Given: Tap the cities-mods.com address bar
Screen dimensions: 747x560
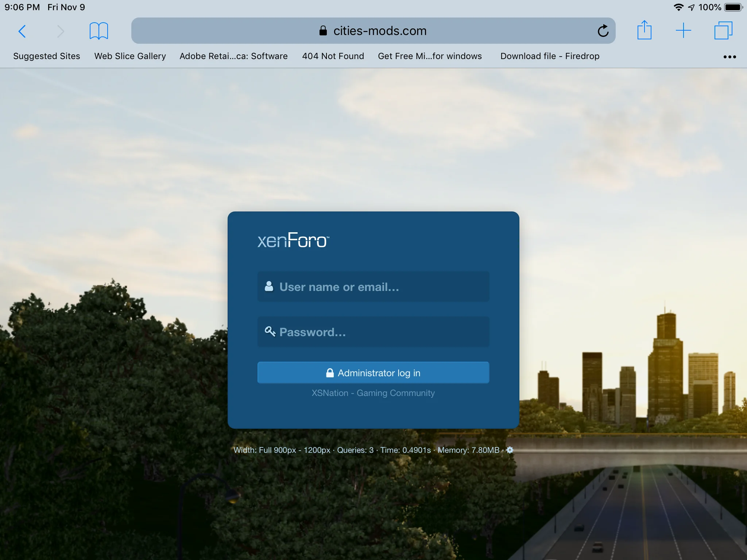Looking at the screenshot, I should coord(373,31).
